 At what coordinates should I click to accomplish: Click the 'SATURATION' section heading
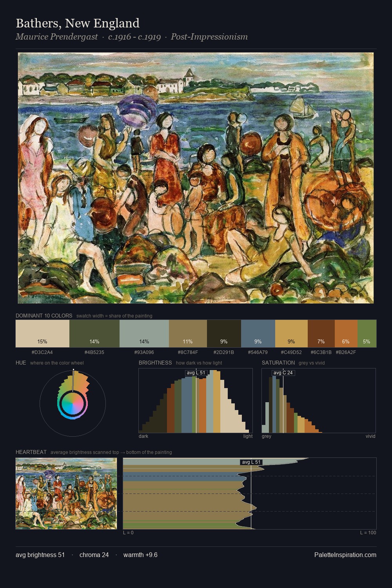[x=278, y=363]
